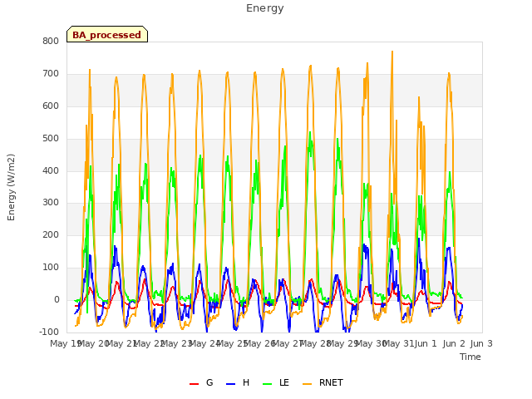Click the BA_processed annotation box
Image resolution: width=532 pixels, height=399 pixels.
[x=107, y=34]
